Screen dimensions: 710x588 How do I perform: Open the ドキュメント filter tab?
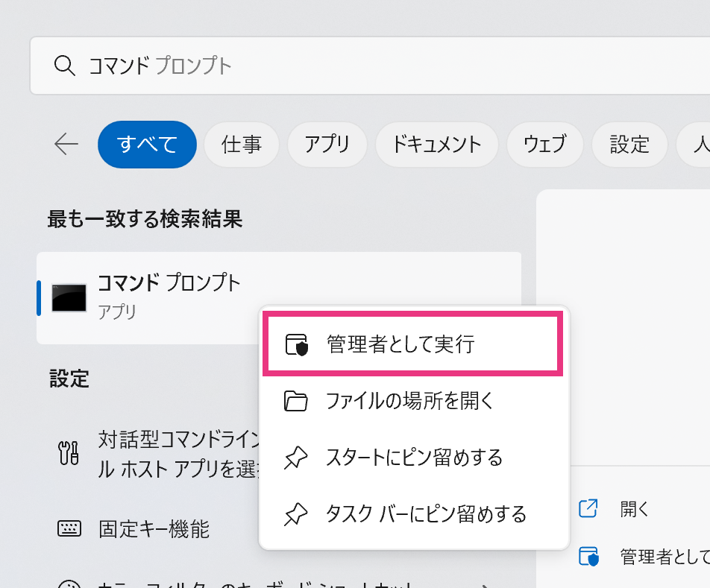(436, 145)
